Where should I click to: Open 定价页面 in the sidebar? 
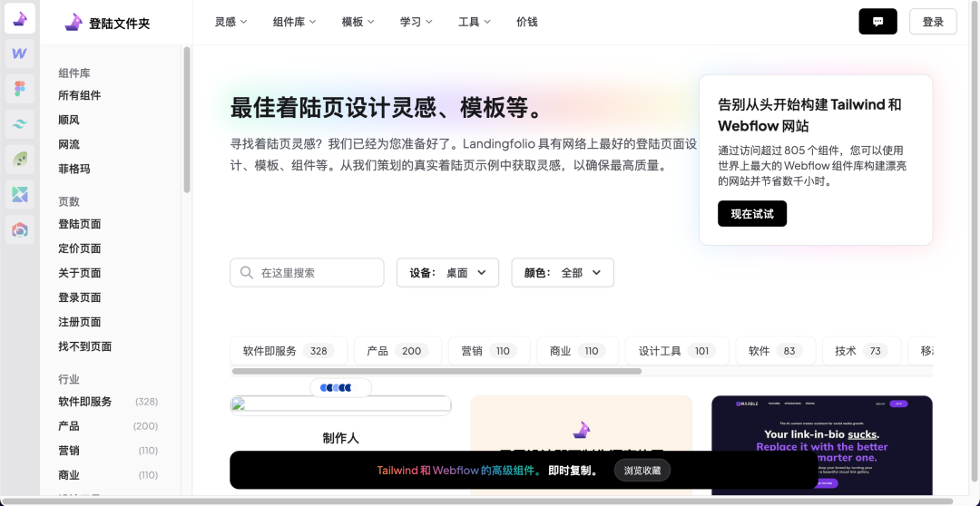pos(79,248)
